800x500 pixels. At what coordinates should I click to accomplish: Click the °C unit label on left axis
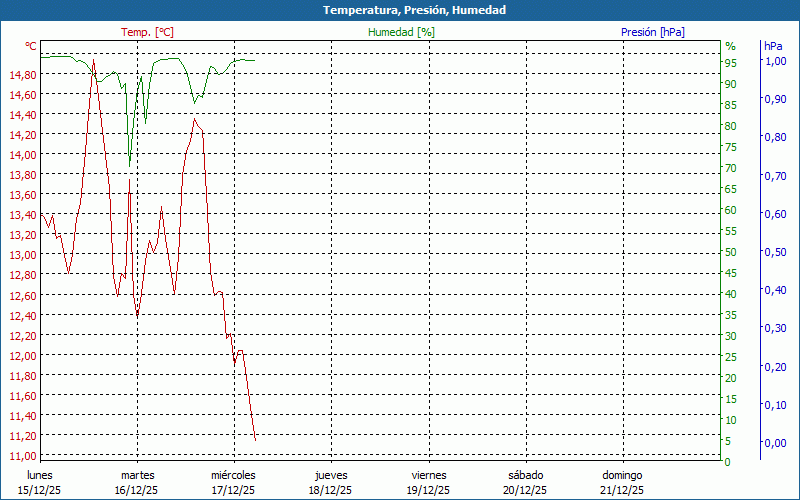tap(31, 47)
